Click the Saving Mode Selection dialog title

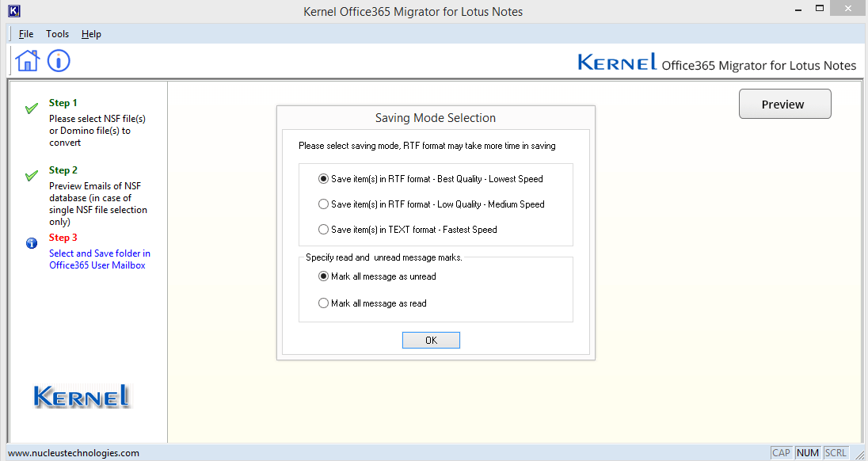(x=435, y=118)
